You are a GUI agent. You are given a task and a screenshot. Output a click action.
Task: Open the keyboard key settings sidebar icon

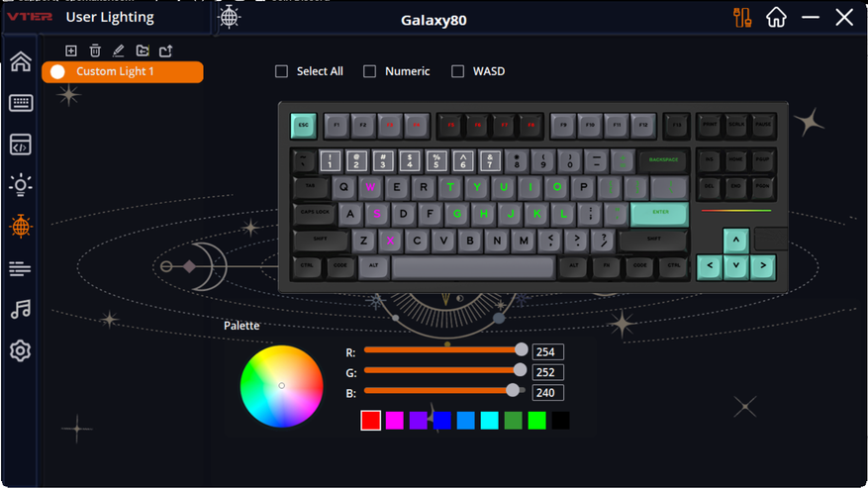point(21,103)
